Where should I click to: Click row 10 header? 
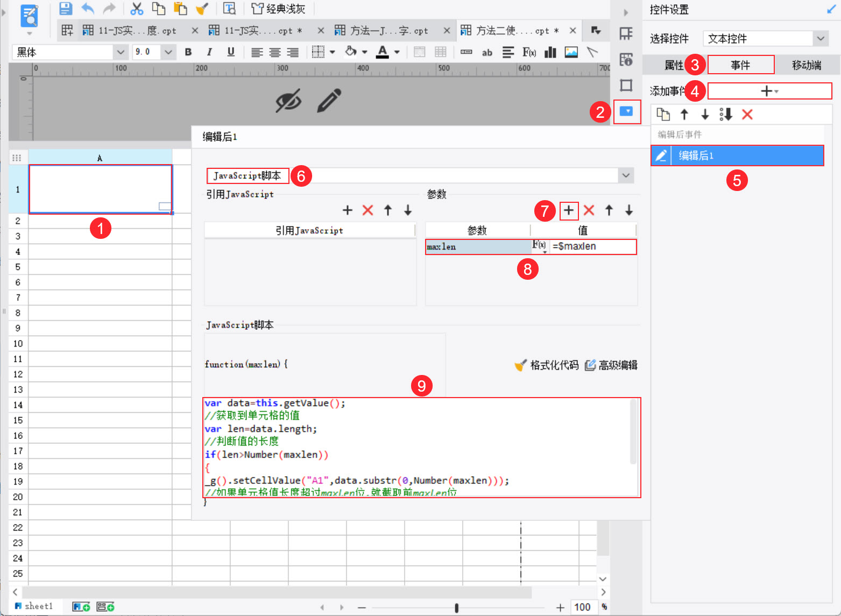click(x=18, y=343)
